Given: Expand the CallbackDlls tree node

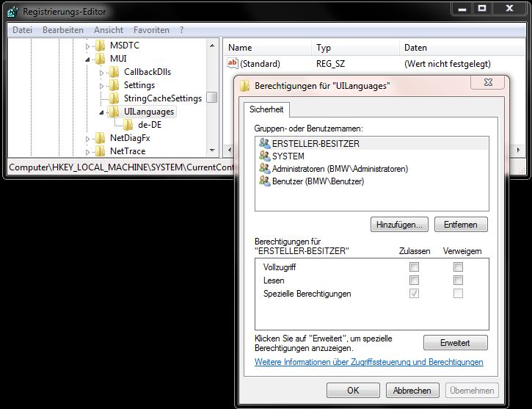Looking at the screenshot, I should [101, 73].
